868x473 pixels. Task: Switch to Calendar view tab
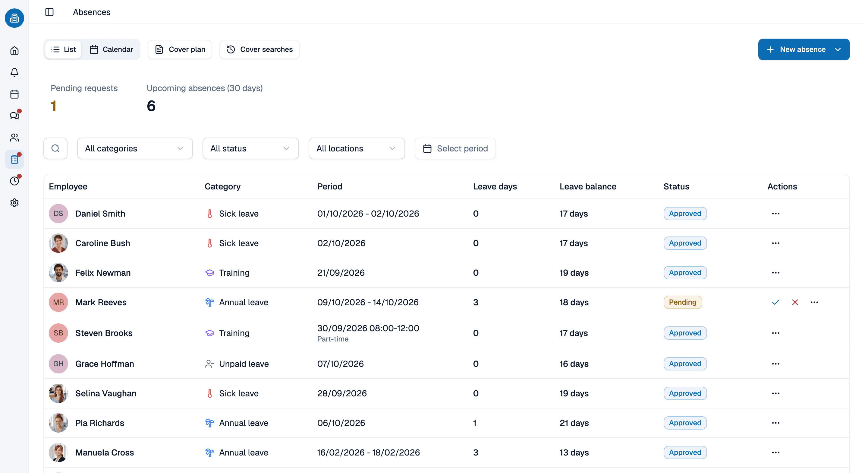(111, 49)
